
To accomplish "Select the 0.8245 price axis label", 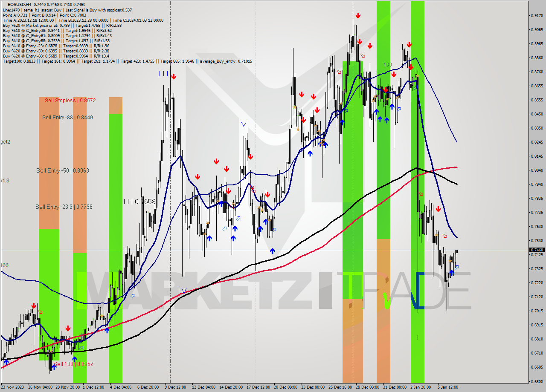I will (537, 142).
